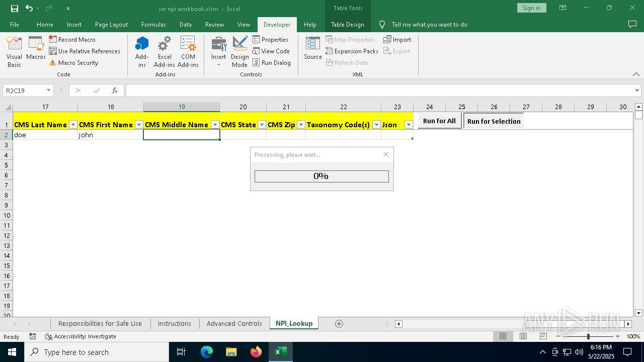Switch to Page Layout view
644x362 pixels.
click(x=523, y=336)
